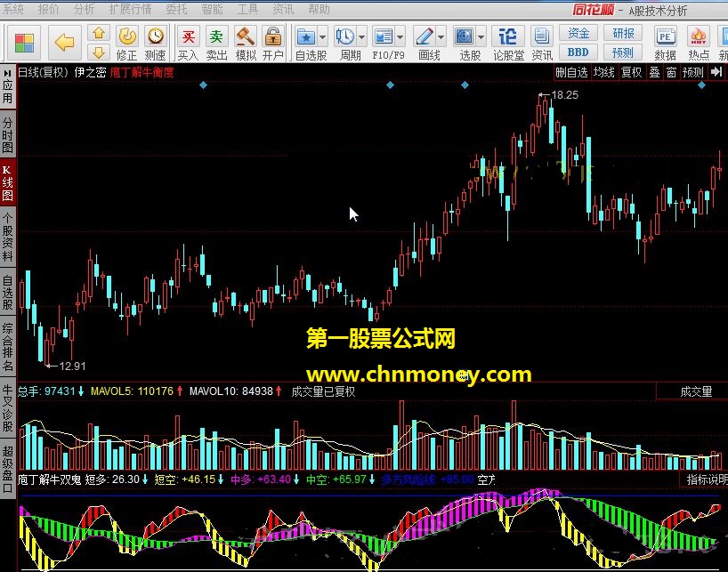Toggle 均线 moving averages on chart
The width and height of the screenshot is (728, 572).
(604, 72)
